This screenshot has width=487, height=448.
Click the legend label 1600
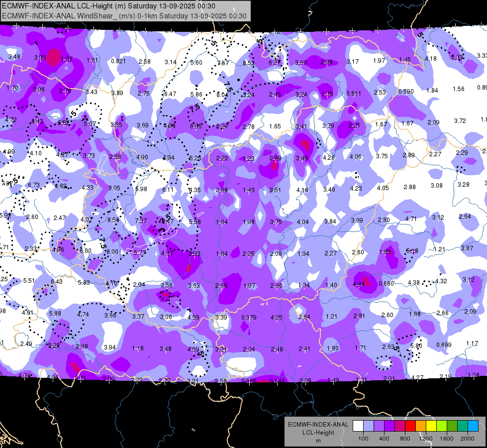(447, 439)
